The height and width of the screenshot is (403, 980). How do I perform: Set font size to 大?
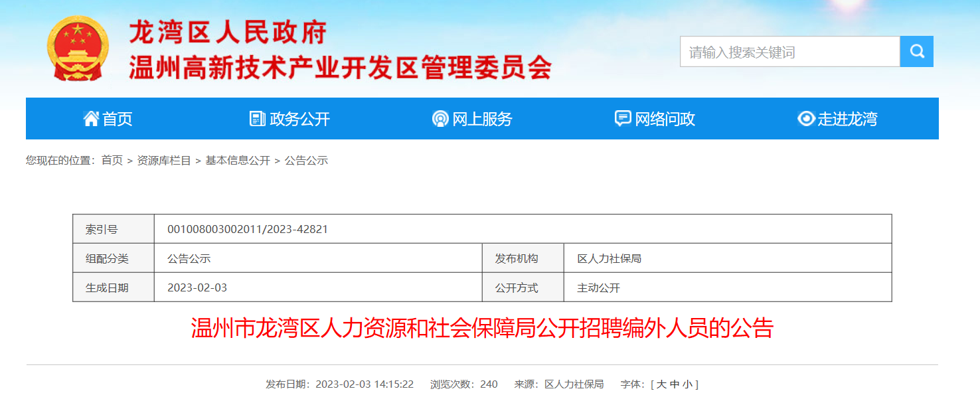coord(661,384)
